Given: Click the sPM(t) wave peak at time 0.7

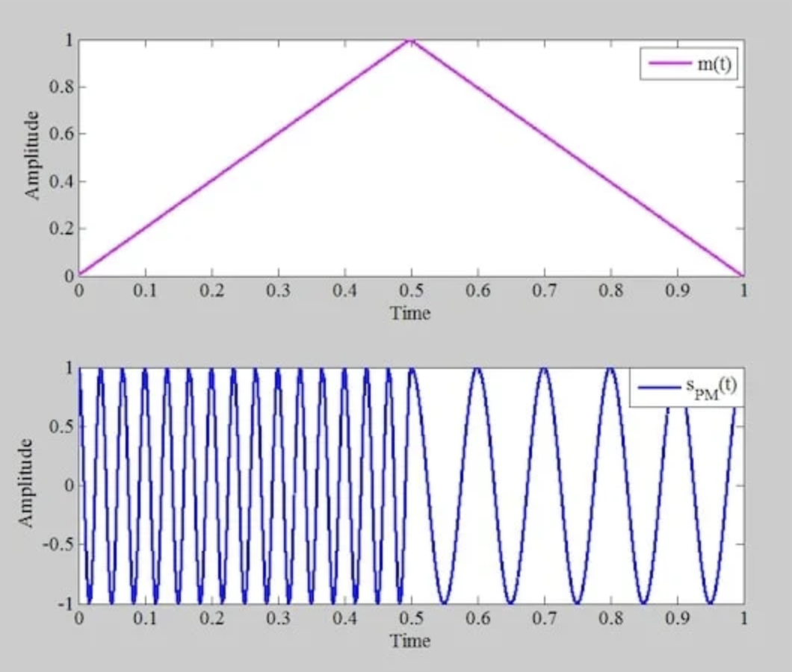Looking at the screenshot, I should (x=545, y=370).
